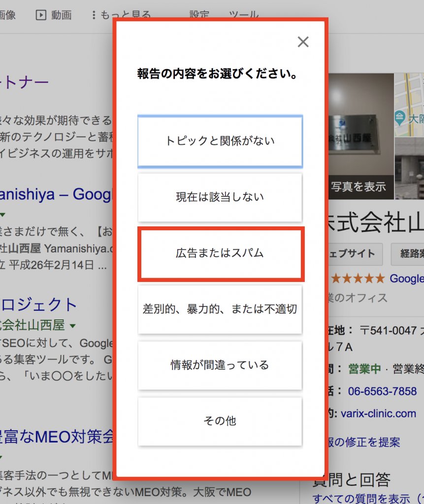Expand the green dropdown arrow beside 会社山西屋

tap(73, 326)
